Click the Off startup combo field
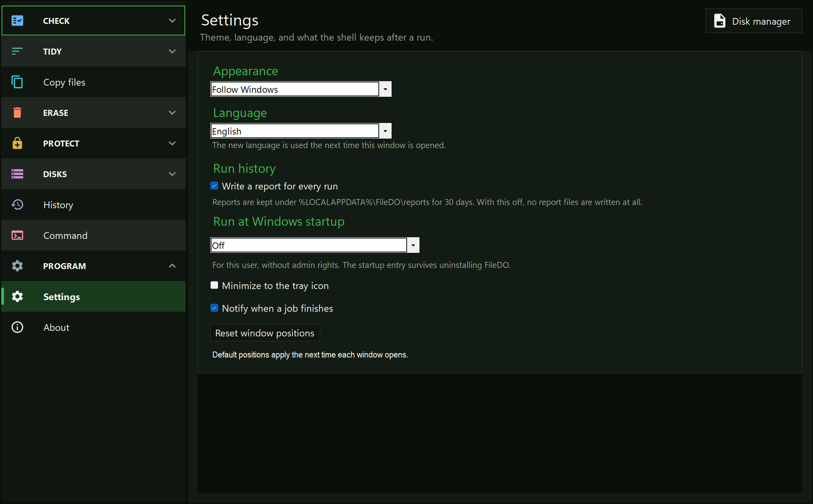The height and width of the screenshot is (504, 813). (309, 245)
